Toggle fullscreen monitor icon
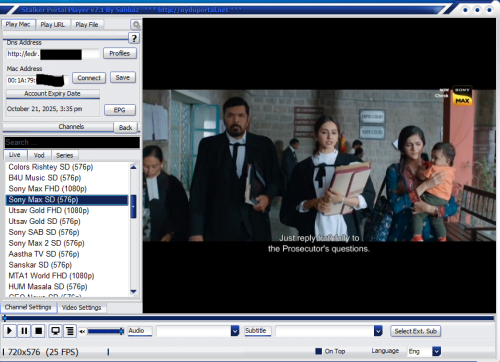The image size is (500, 362). click(55, 331)
